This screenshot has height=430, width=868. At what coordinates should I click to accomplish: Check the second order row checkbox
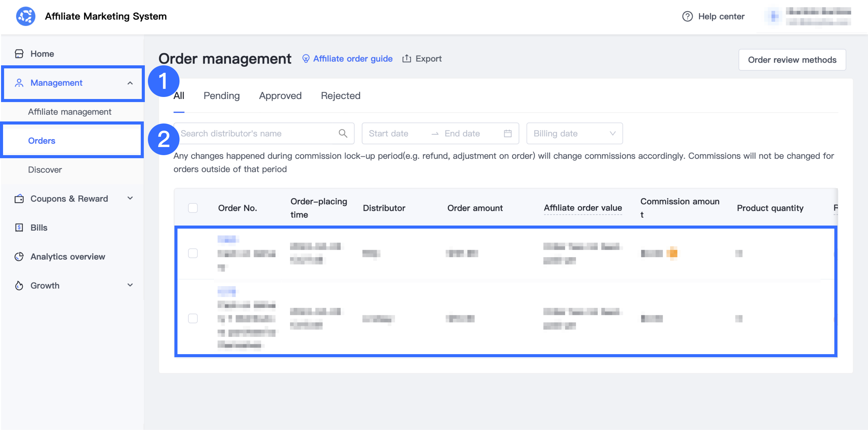point(193,318)
